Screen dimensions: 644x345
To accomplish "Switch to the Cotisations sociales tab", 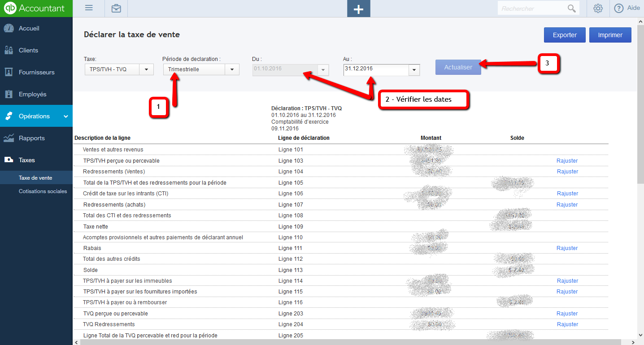I will tap(43, 191).
